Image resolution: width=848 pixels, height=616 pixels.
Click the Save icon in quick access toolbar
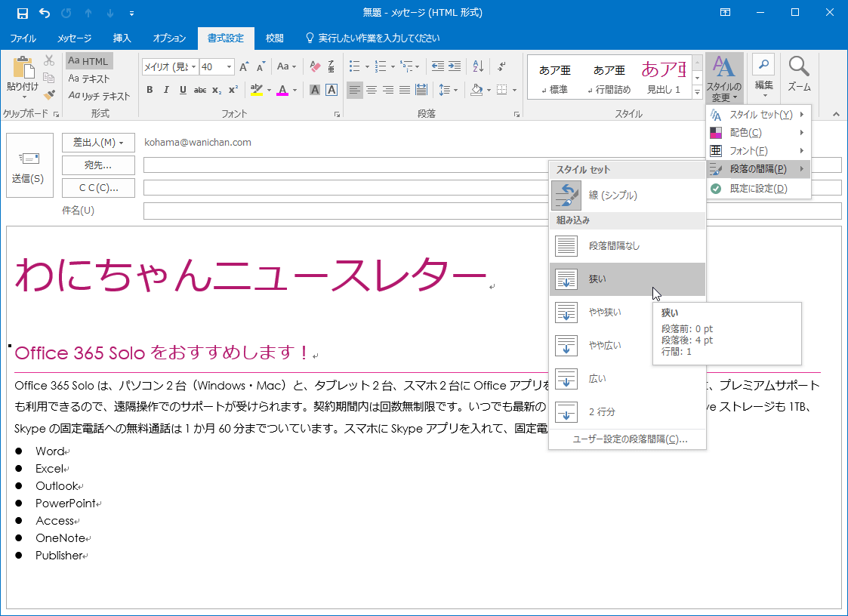point(22,13)
